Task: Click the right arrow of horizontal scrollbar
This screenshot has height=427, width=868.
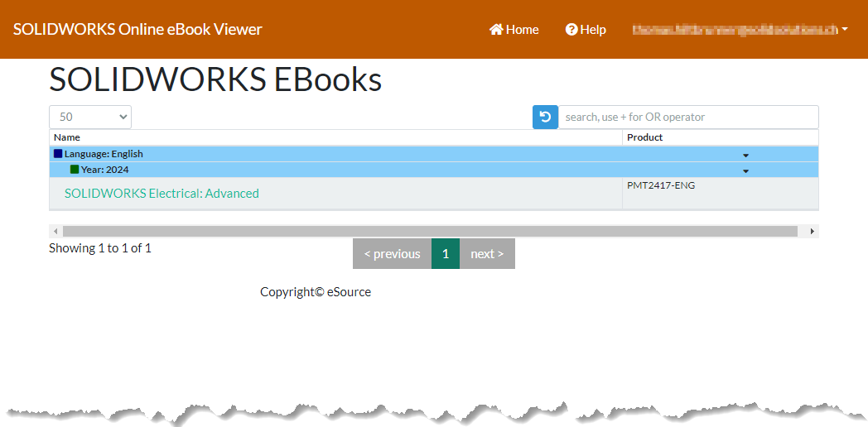Action: point(812,232)
